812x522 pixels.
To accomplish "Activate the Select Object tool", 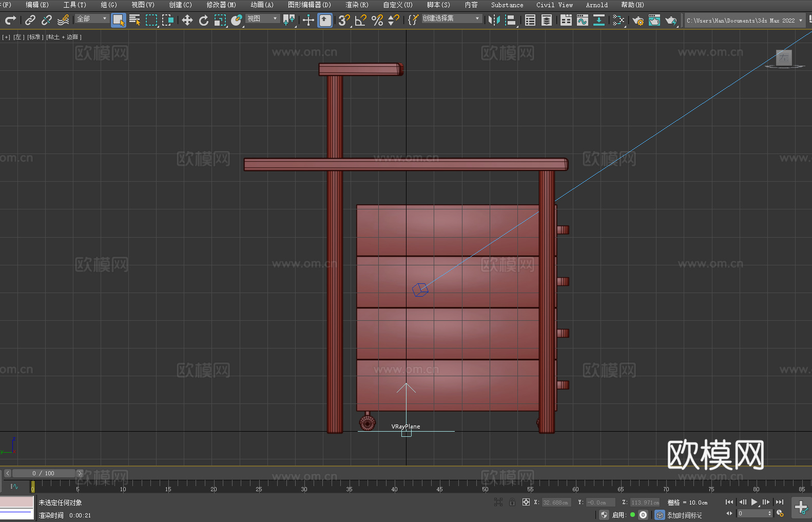I will [x=119, y=20].
